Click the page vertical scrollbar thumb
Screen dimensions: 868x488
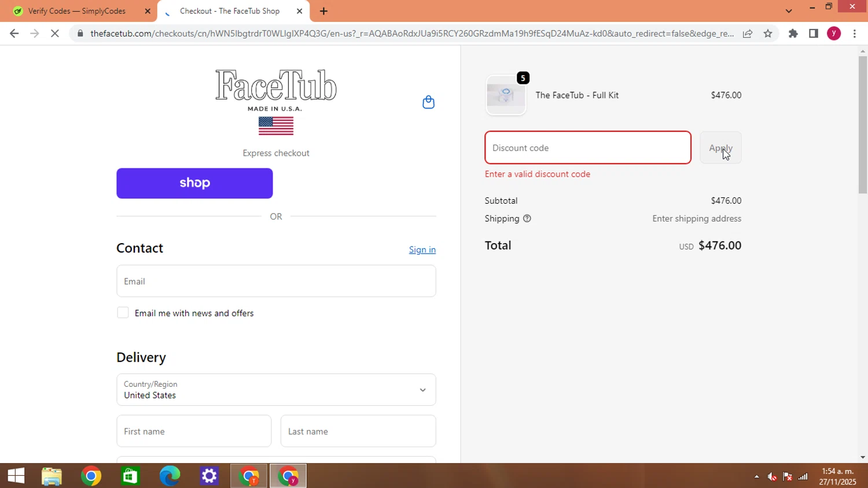[863, 124]
